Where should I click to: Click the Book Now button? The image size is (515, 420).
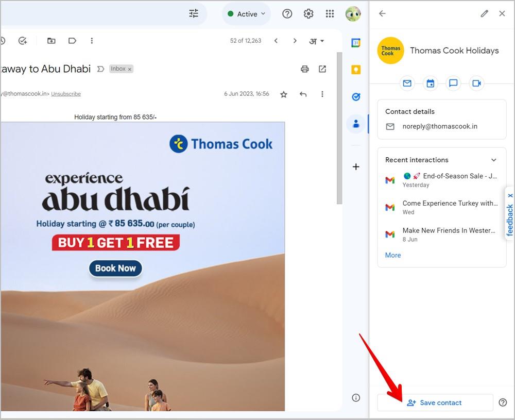tap(115, 268)
